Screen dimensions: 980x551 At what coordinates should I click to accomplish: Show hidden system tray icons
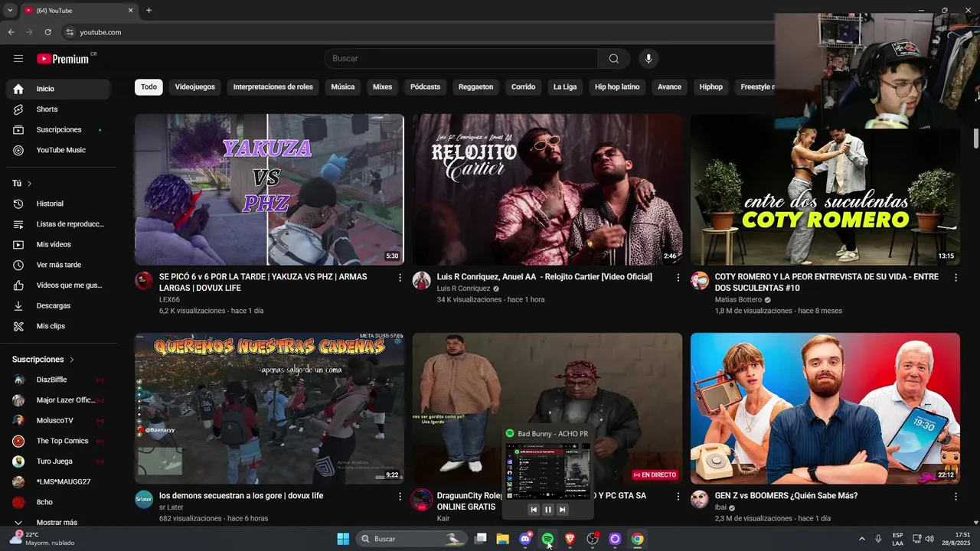tap(861, 539)
